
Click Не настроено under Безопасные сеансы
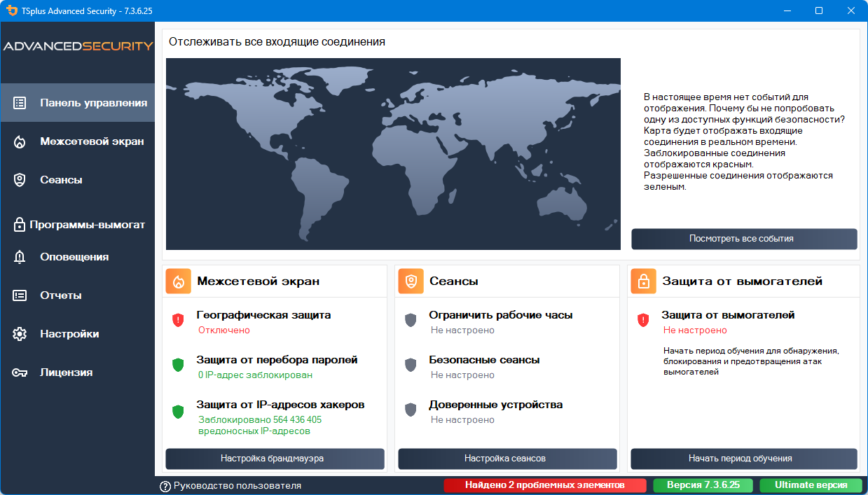click(462, 375)
